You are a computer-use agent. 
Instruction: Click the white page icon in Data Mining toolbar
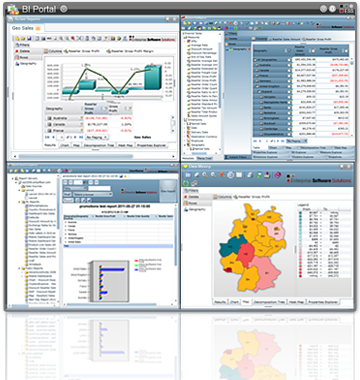click(239, 175)
